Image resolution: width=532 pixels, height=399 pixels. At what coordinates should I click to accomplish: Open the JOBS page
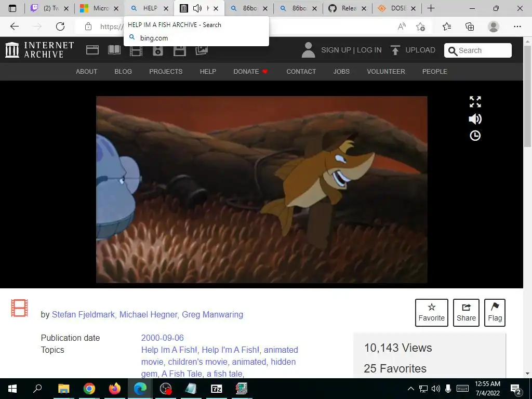point(341,72)
